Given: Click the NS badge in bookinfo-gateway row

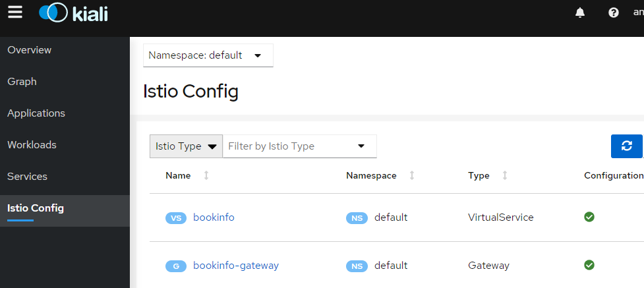Looking at the screenshot, I should (x=357, y=266).
